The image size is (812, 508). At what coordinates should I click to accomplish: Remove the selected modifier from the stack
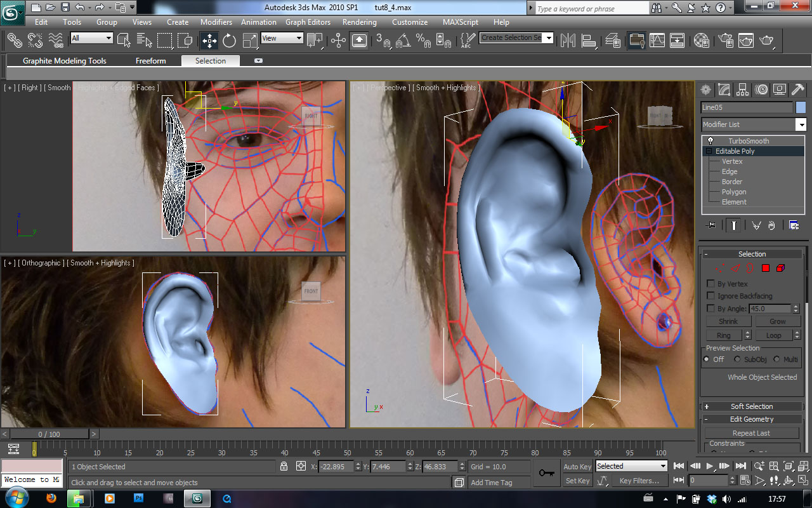pyautogui.click(x=771, y=224)
